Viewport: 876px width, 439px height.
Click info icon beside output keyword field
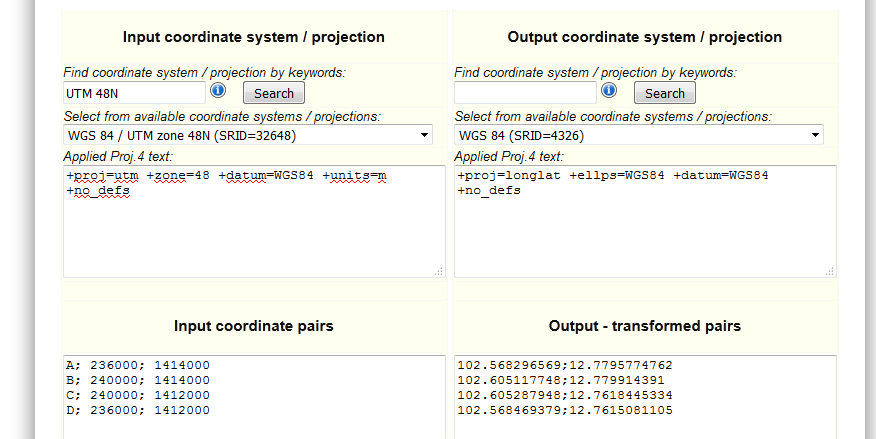609,91
